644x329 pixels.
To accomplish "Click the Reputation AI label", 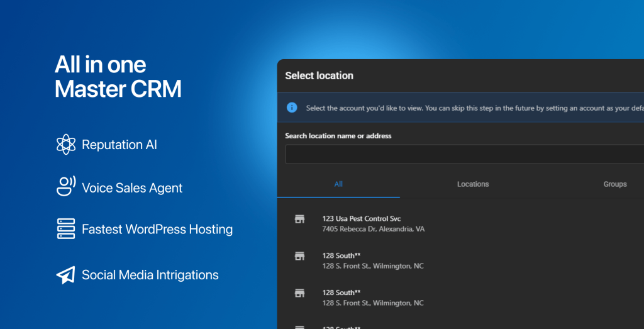I will tap(119, 145).
